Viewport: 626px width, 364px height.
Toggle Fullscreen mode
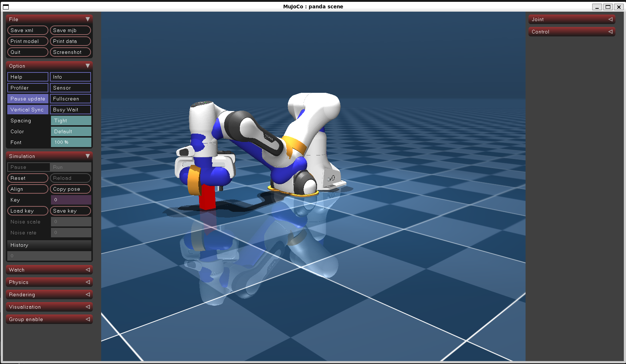70,99
